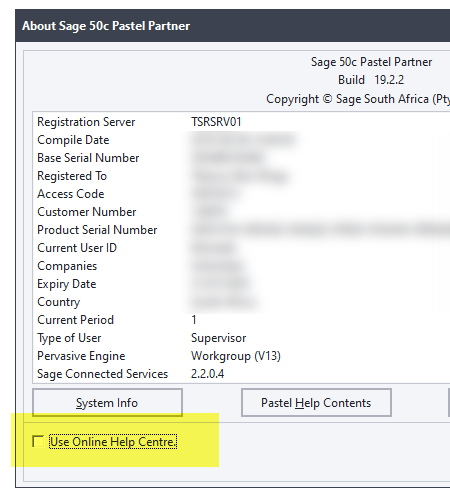
Task: Click the Build 19.2.2 text
Action: [371, 80]
